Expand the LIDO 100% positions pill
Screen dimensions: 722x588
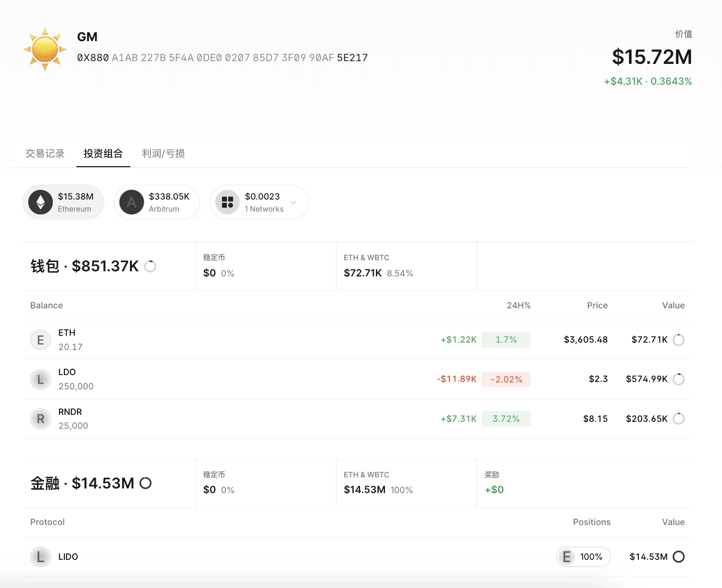[x=583, y=557]
